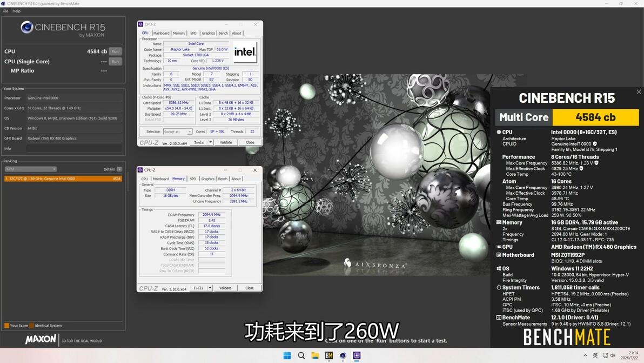
Task: Click Validate in lower CPU-Z window
Action: click(225, 288)
